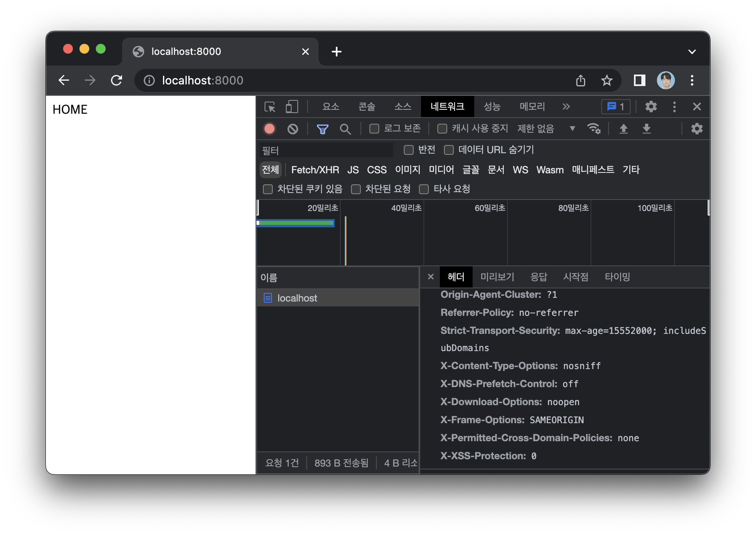Apply the Fetch/XHR request filter
Image resolution: width=756 pixels, height=535 pixels.
[x=315, y=170]
